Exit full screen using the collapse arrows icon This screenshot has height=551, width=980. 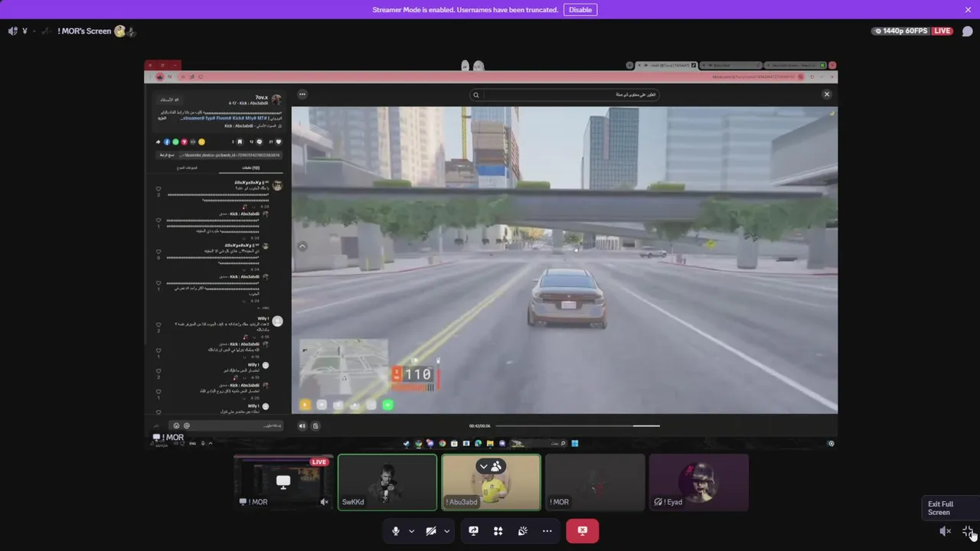[x=968, y=531]
